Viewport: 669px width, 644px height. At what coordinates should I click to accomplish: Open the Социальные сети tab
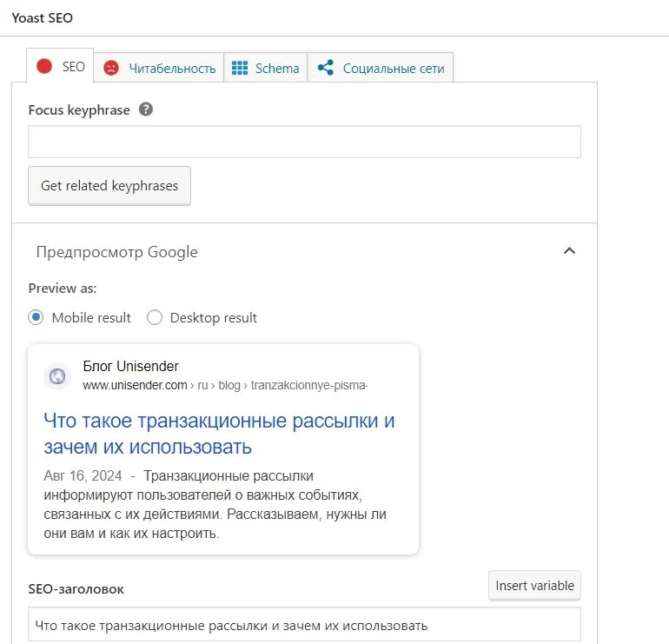(393, 68)
